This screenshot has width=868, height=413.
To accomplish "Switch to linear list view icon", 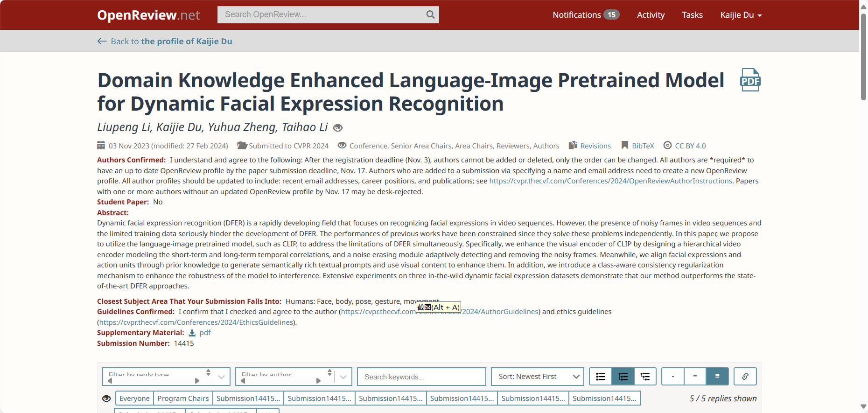I will [x=601, y=377].
